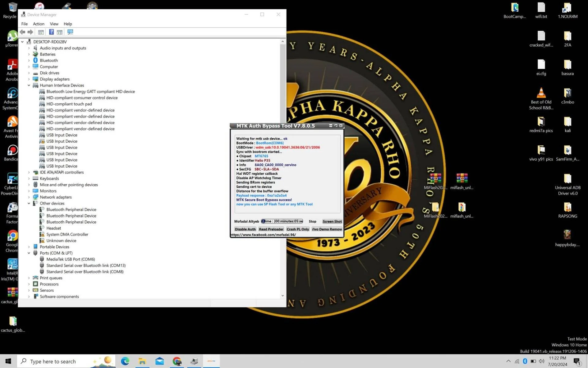The image size is (588, 368).
Task: Open Help via the blue question-mark toolbar icon
Action: click(51, 32)
